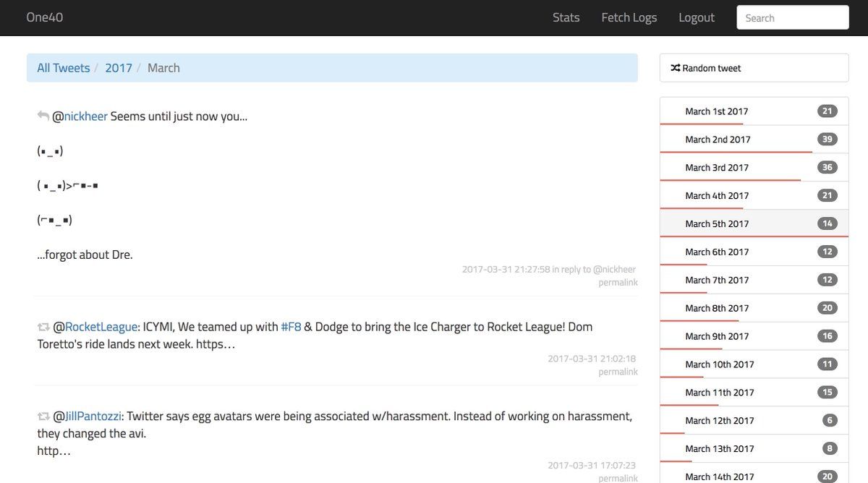Open the #F8 hashtag link
The height and width of the screenshot is (483, 868).
(291, 327)
